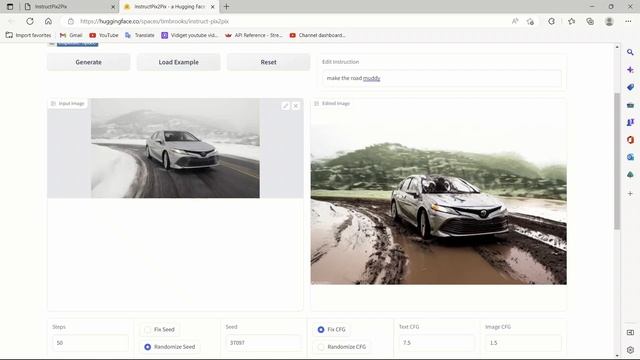The width and height of the screenshot is (640, 360).
Task: Click the Generate button
Action: pyautogui.click(x=89, y=62)
